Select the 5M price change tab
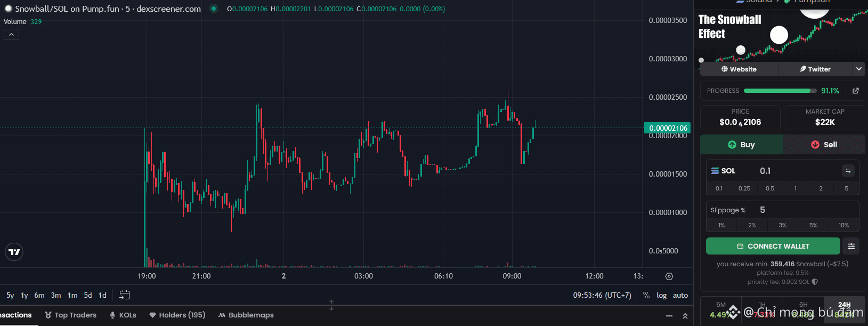The image size is (868, 326). pos(720,310)
